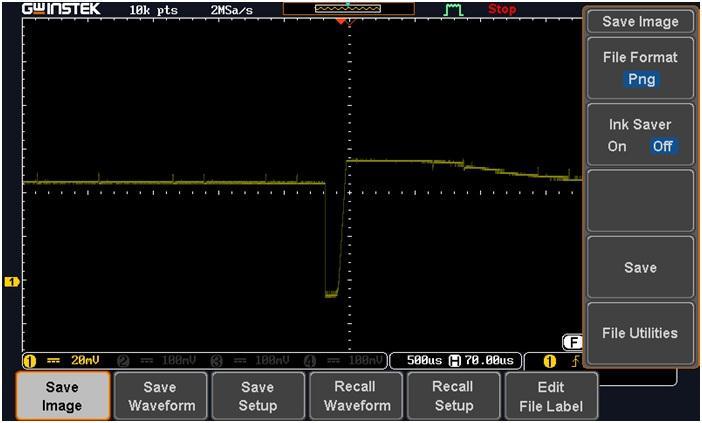
Task: Click the Save button in side menu
Action: coord(640,267)
